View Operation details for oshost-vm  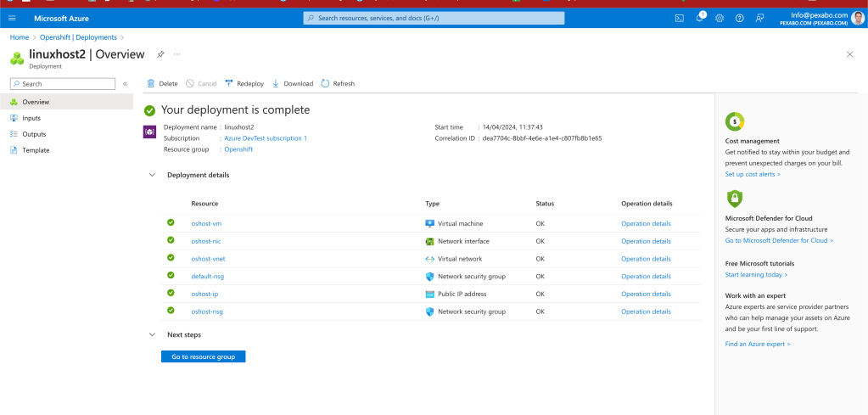point(646,223)
